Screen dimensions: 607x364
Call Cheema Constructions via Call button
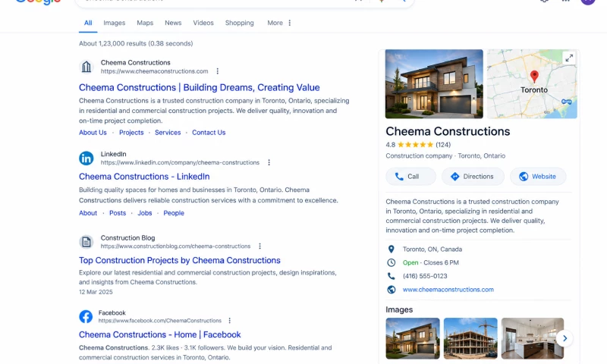tap(410, 177)
